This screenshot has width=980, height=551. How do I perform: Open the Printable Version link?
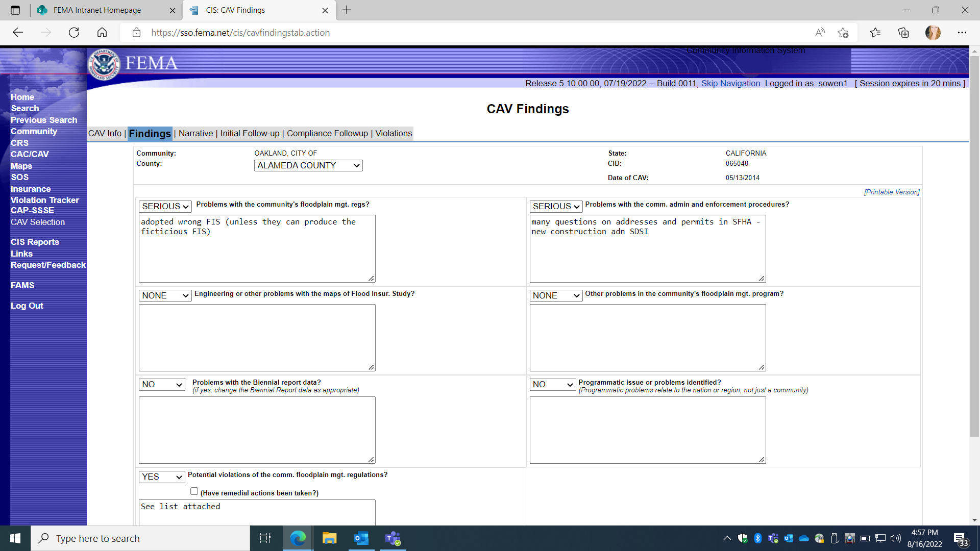[891, 192]
